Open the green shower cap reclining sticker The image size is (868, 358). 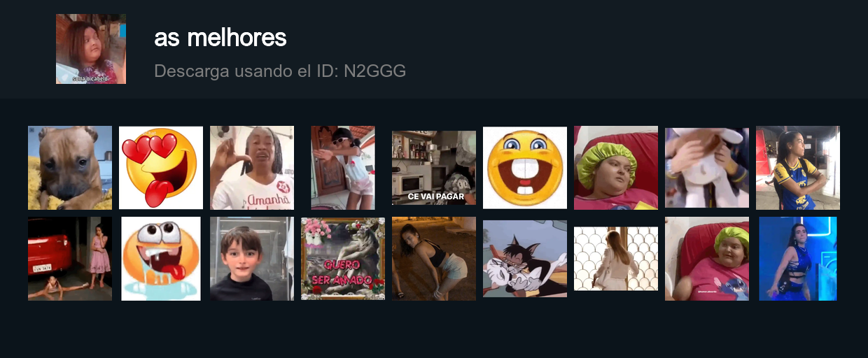tap(616, 168)
